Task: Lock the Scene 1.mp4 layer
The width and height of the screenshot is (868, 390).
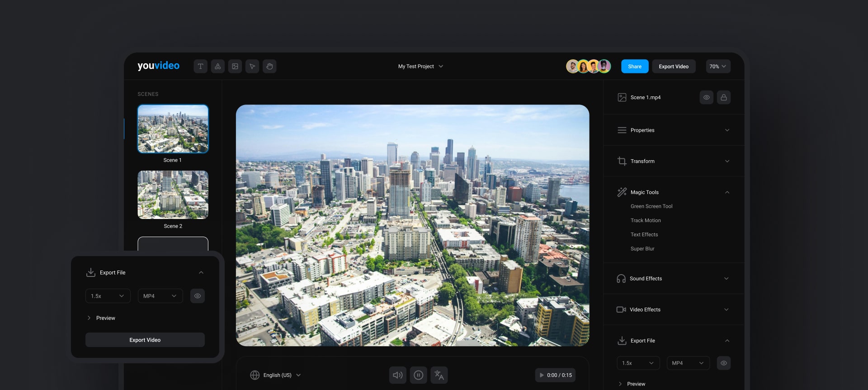Action: pos(724,97)
